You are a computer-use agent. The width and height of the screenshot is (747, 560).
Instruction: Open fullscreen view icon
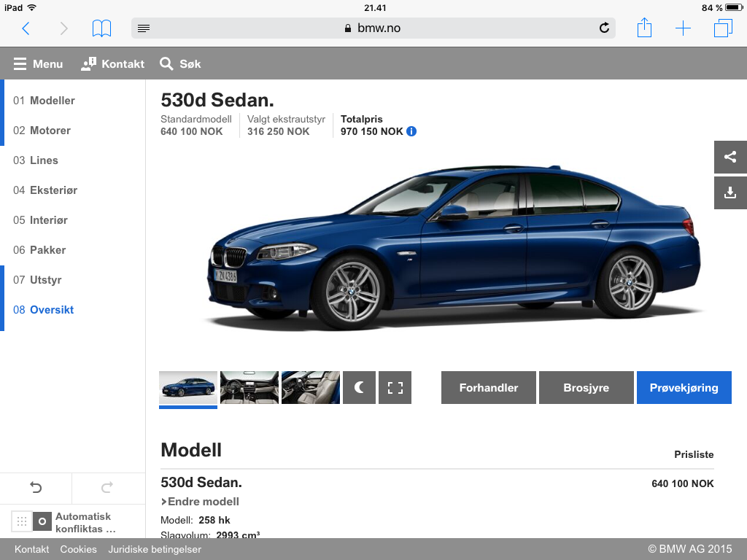pos(395,388)
